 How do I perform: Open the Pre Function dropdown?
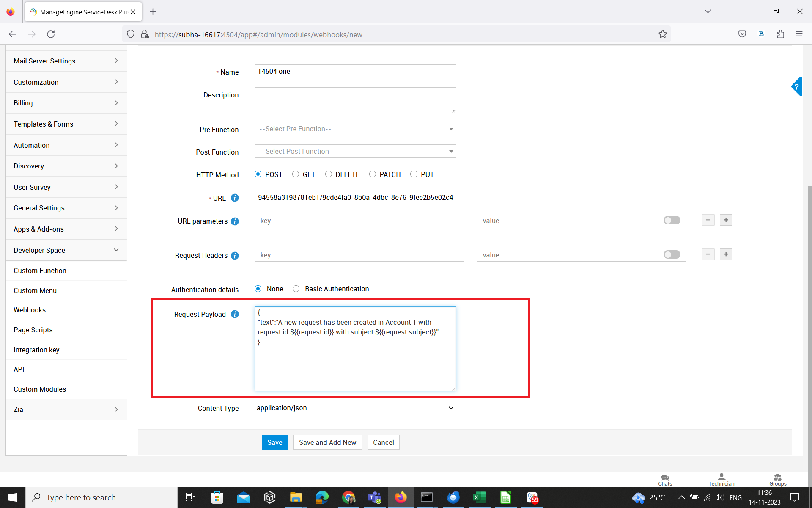(355, 129)
